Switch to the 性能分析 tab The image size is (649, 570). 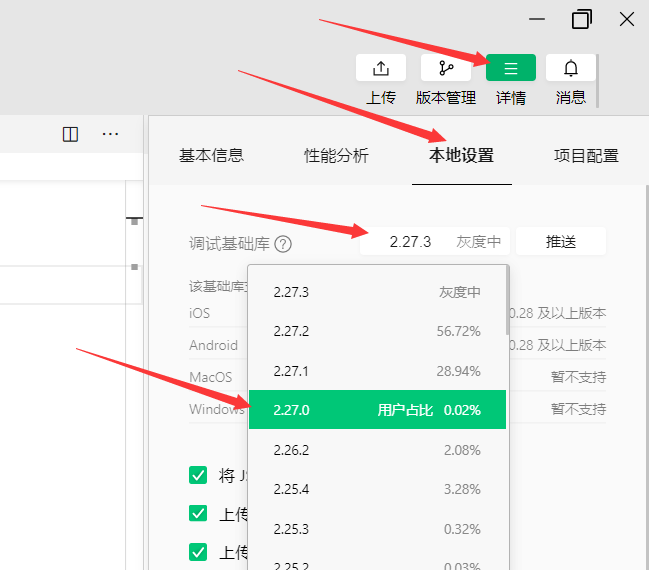[x=336, y=155]
